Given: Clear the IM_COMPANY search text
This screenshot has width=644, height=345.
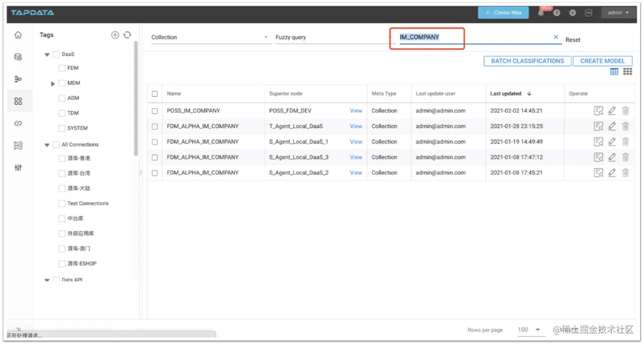Looking at the screenshot, I should 556,37.
